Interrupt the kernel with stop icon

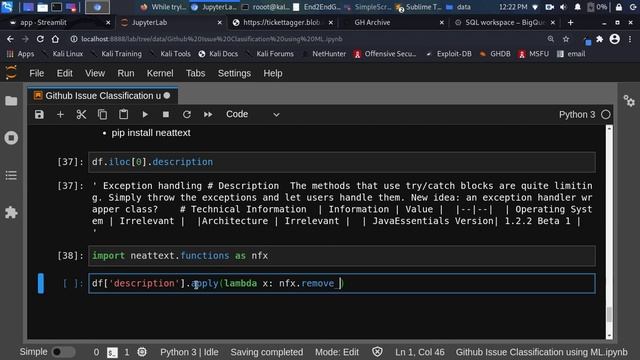(x=166, y=115)
